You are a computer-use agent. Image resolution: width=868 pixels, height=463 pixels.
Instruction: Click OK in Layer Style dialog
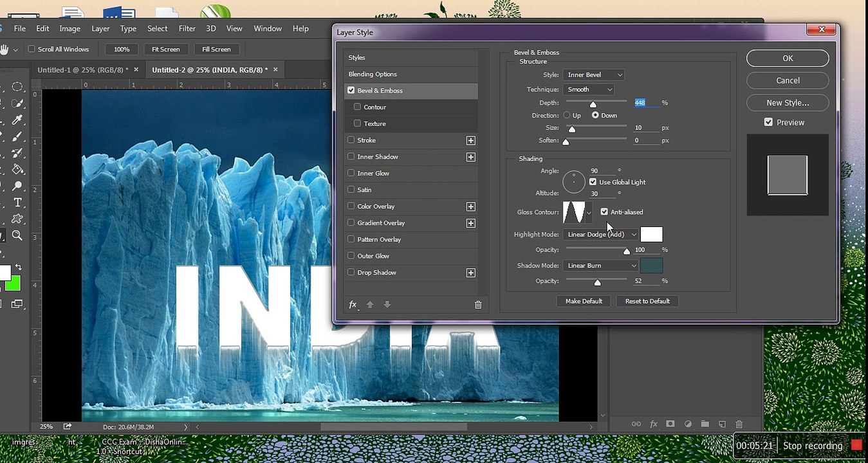pyautogui.click(x=788, y=58)
